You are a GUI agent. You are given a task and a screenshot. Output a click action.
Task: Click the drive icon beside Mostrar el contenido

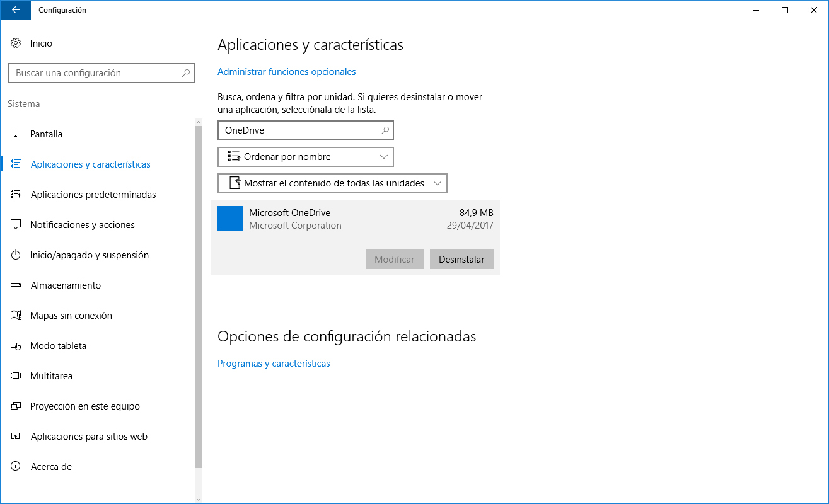[x=235, y=183]
